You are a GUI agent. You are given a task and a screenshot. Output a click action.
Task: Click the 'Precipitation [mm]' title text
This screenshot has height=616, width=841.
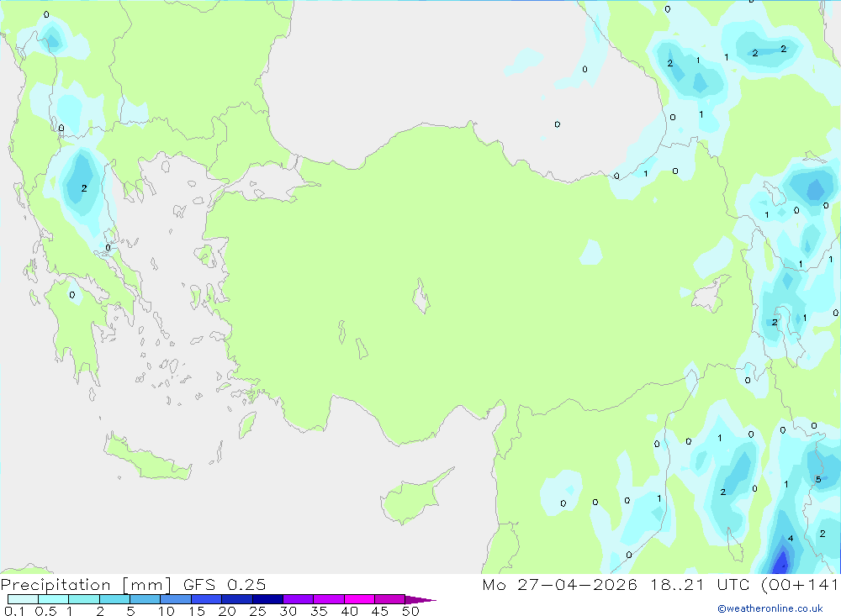click(86, 585)
